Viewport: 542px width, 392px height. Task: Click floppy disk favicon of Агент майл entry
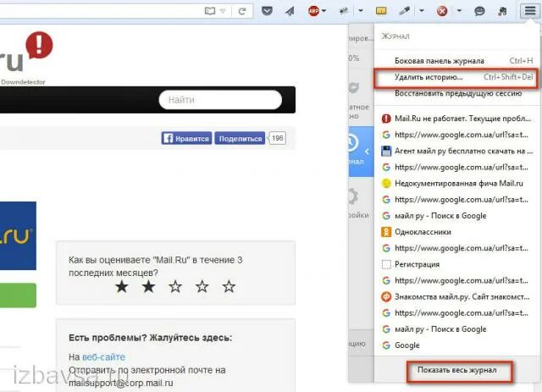386,151
